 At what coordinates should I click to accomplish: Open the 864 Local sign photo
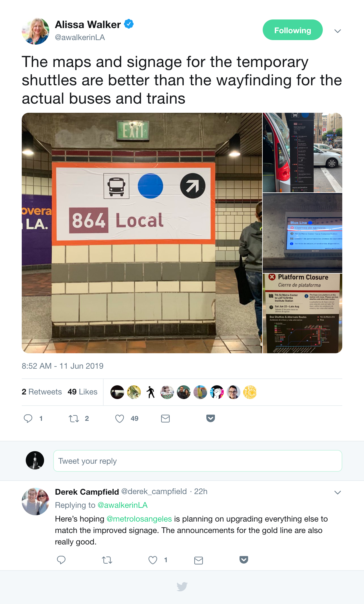tap(142, 233)
